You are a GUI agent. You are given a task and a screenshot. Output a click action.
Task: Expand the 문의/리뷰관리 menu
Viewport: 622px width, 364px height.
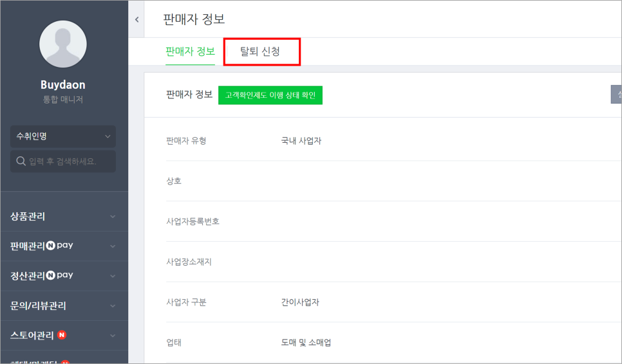[x=63, y=305]
